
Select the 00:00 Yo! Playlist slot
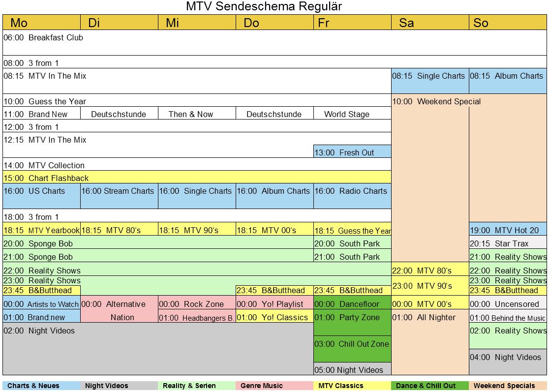click(275, 302)
